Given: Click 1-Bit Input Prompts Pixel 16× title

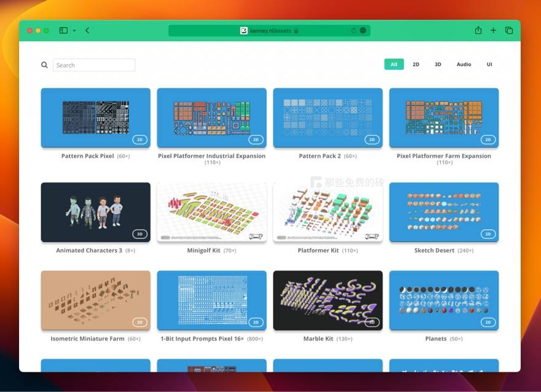Looking at the screenshot, I should (x=202, y=339).
